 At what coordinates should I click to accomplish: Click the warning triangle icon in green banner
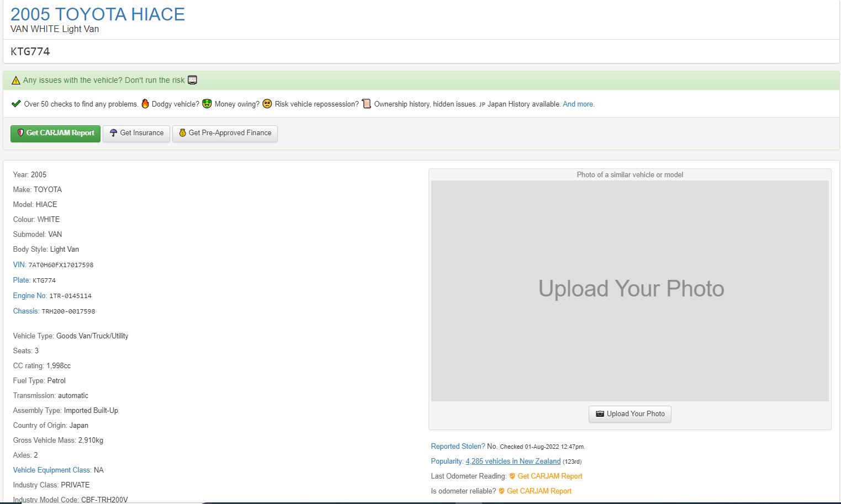tap(15, 81)
